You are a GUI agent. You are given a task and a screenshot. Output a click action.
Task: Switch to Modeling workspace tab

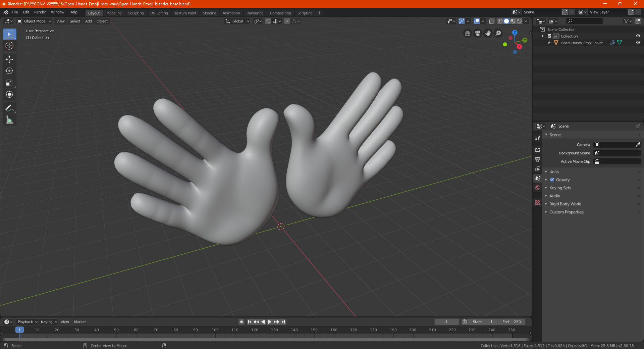(114, 13)
